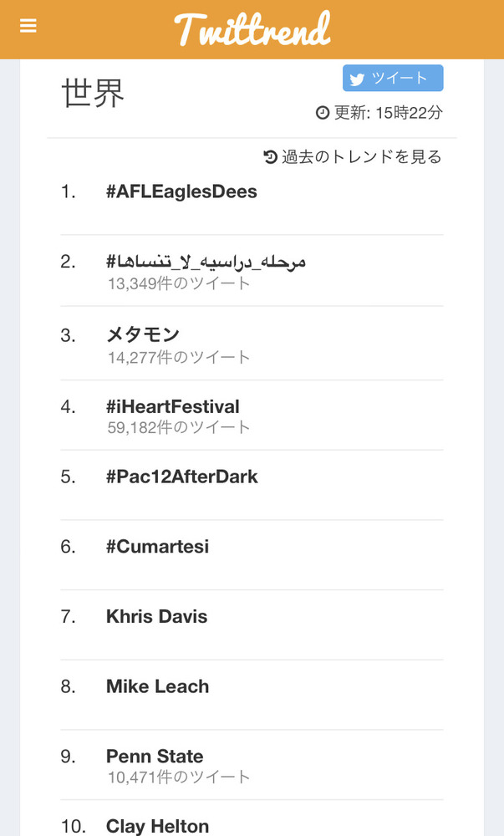Select the Mike Leach trend

click(x=157, y=687)
